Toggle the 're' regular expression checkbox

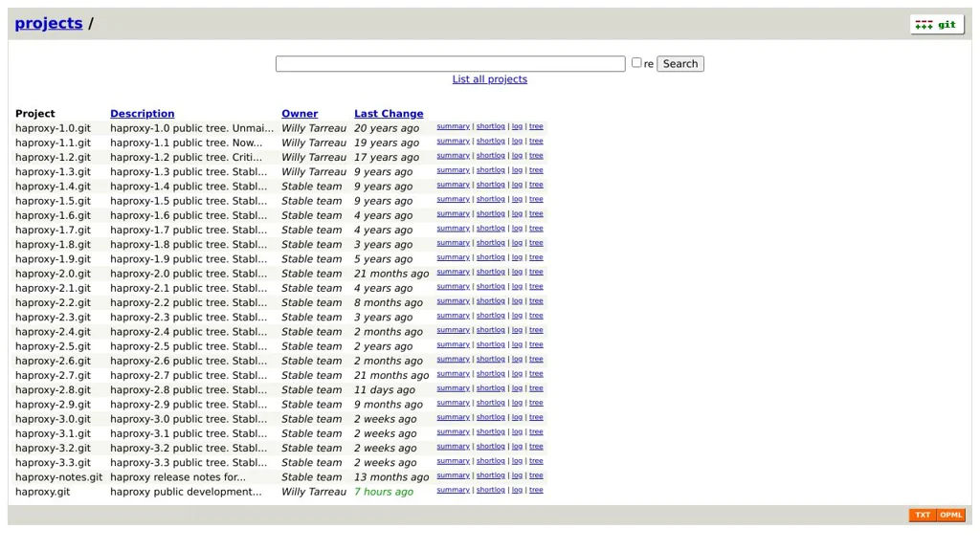(x=636, y=62)
